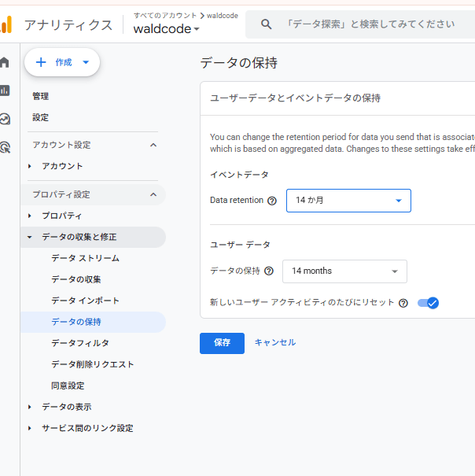Click the データの収集と修正 tree label
475x476 pixels.
coord(79,237)
